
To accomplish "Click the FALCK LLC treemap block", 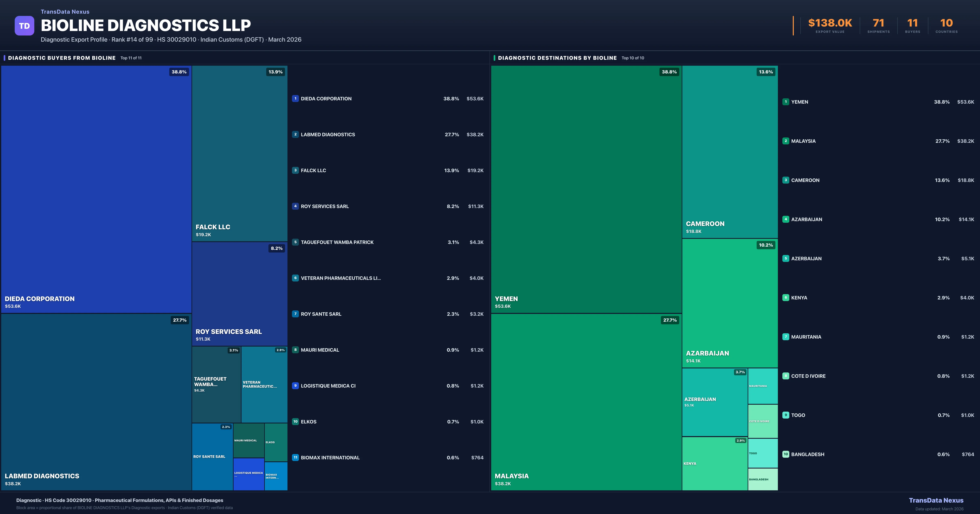I will [240, 152].
